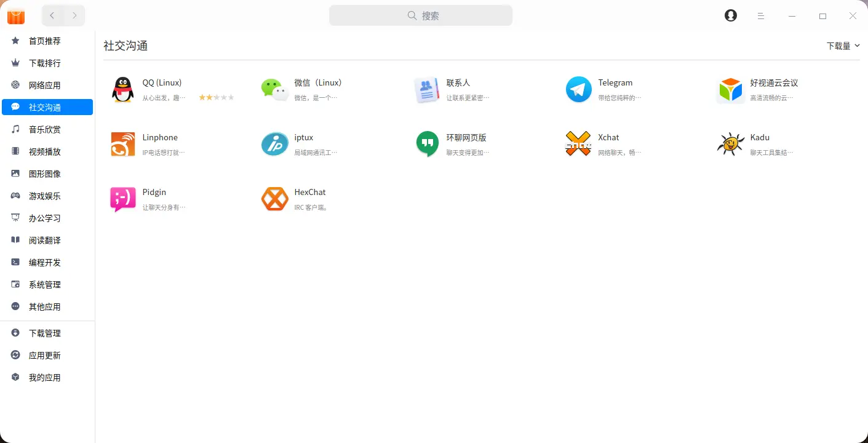868x443 pixels.
Task: Click the '微信（Linux）' app title
Action: coord(318,82)
